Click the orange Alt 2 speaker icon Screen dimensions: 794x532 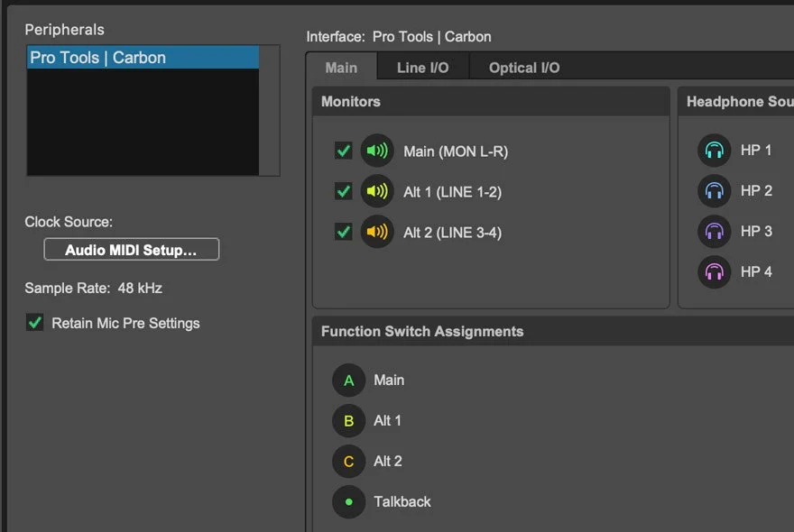tap(377, 232)
